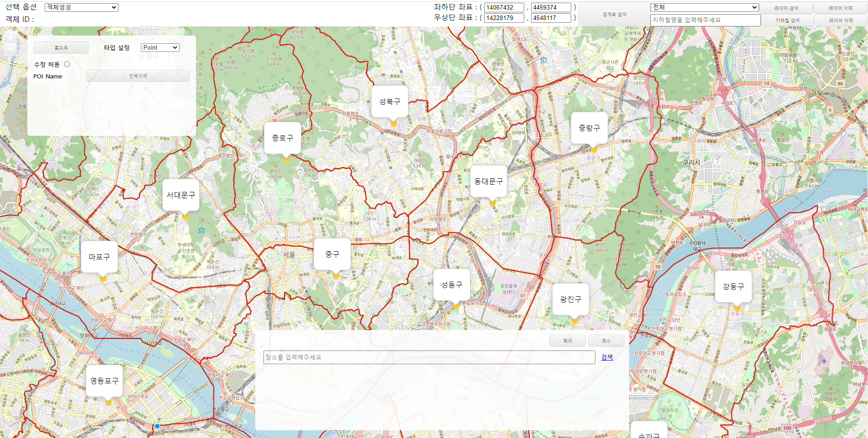Open the 선택 옵션 객체생성 dropdown
Image resolution: width=868 pixels, height=438 pixels.
tap(82, 7)
